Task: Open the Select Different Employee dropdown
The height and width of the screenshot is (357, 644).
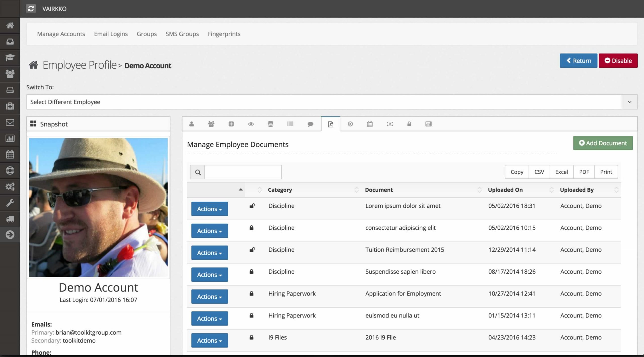Action: [332, 102]
